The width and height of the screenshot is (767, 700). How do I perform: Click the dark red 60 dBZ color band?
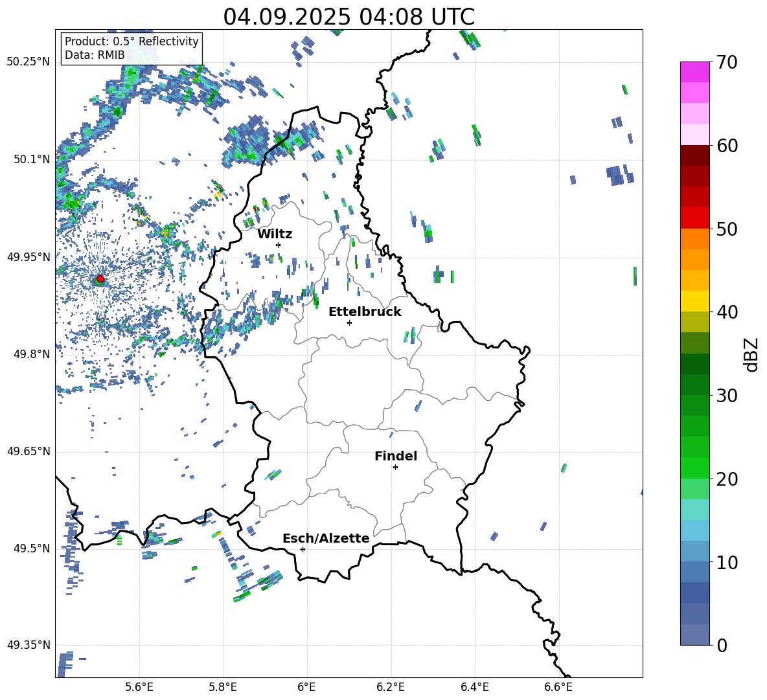[694, 155]
